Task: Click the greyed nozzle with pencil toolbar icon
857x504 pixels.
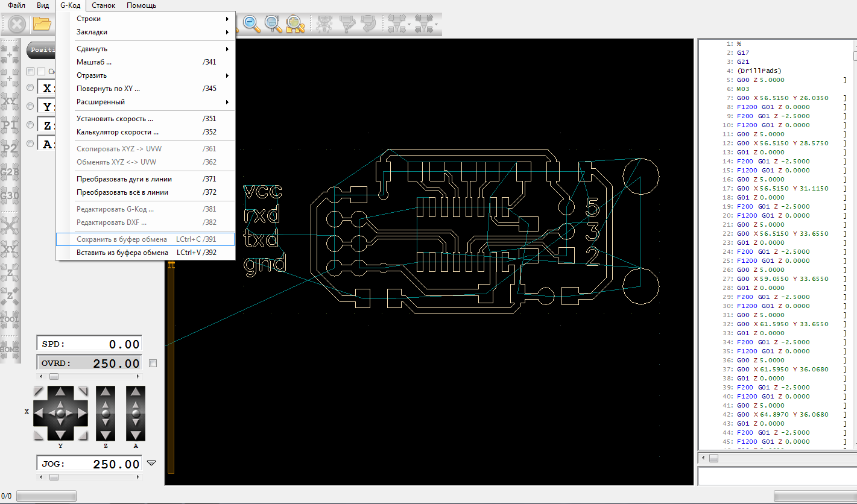Action: 347,24
